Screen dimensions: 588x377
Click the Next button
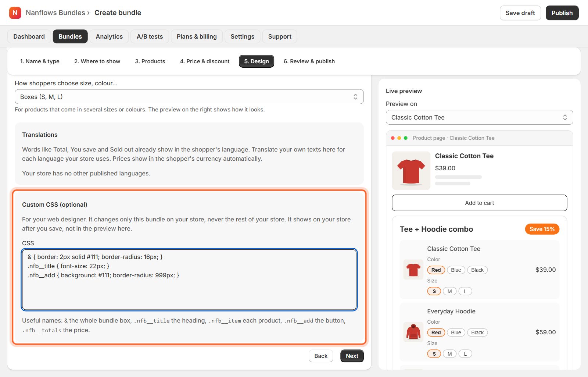352,356
